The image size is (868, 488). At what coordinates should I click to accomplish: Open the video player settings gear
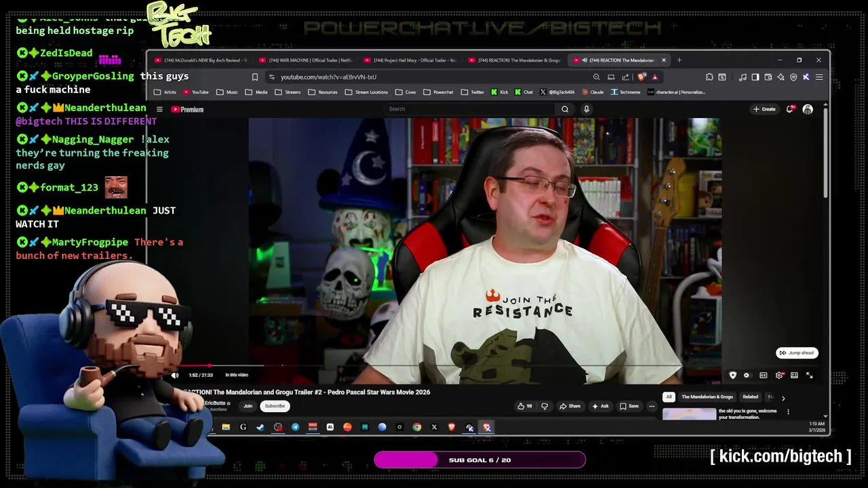pyautogui.click(x=779, y=375)
